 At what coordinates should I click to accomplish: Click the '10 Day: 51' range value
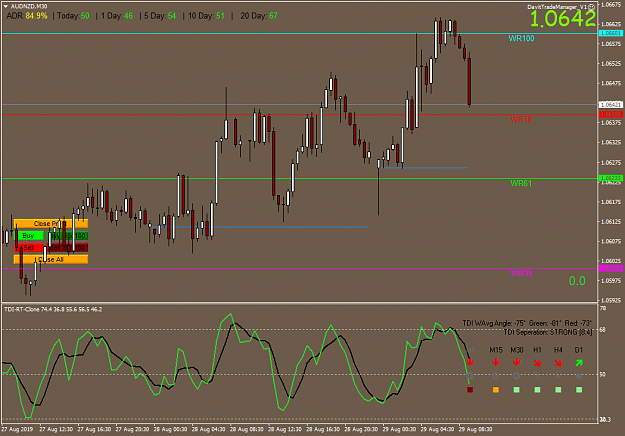pyautogui.click(x=206, y=16)
